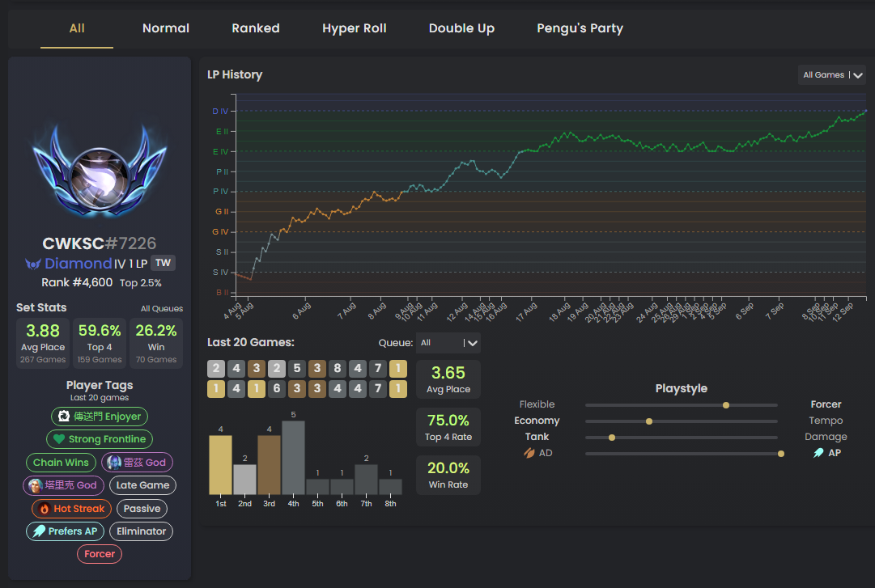Viewport: 875px width, 588px height.
Task: Click the small Diamond wings icon beside rank name
Action: (33, 264)
